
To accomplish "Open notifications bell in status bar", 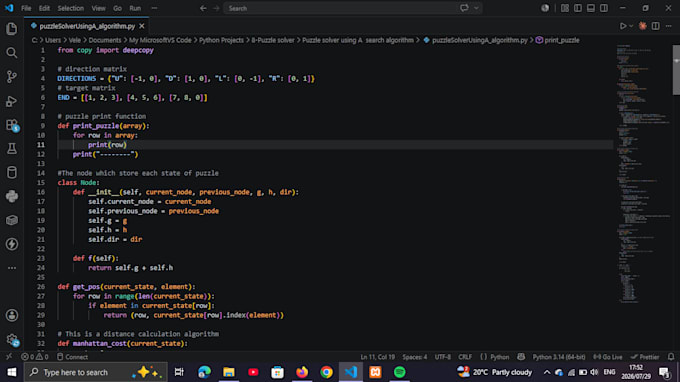I will click(x=671, y=357).
